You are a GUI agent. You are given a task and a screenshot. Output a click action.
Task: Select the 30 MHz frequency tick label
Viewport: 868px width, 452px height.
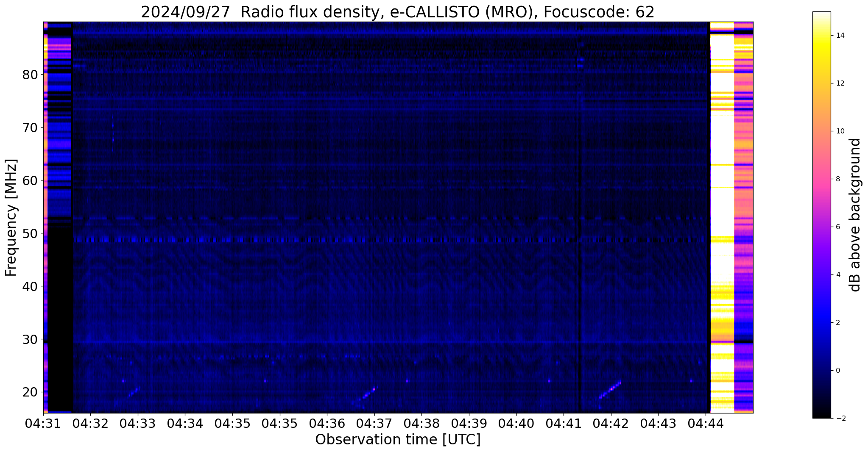[x=30, y=339]
